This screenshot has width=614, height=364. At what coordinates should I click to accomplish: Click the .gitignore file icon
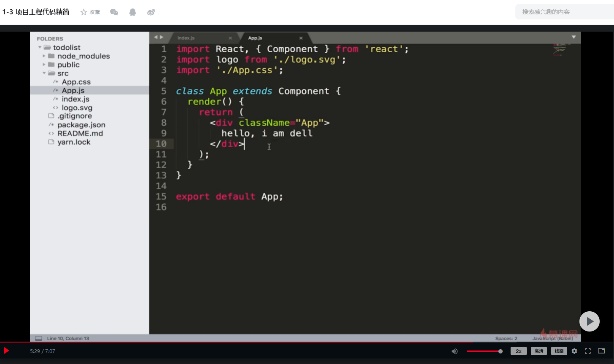[x=51, y=116]
